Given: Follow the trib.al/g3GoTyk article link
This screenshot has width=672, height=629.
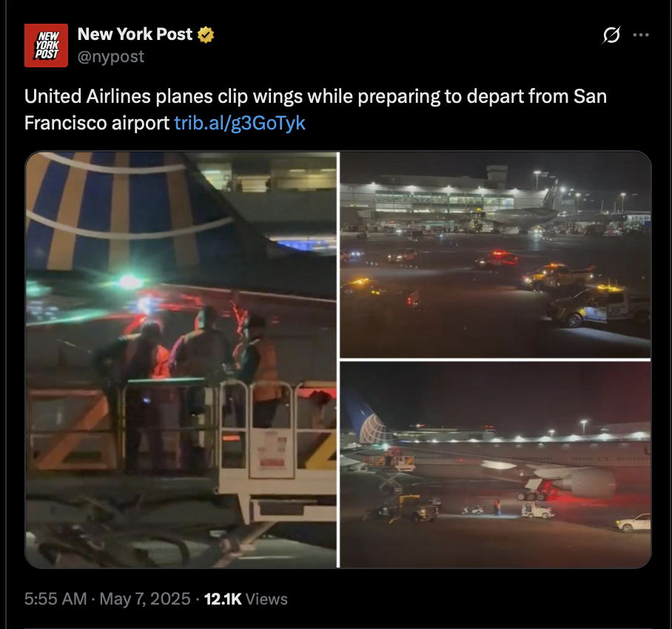Looking at the screenshot, I should tap(240, 123).
